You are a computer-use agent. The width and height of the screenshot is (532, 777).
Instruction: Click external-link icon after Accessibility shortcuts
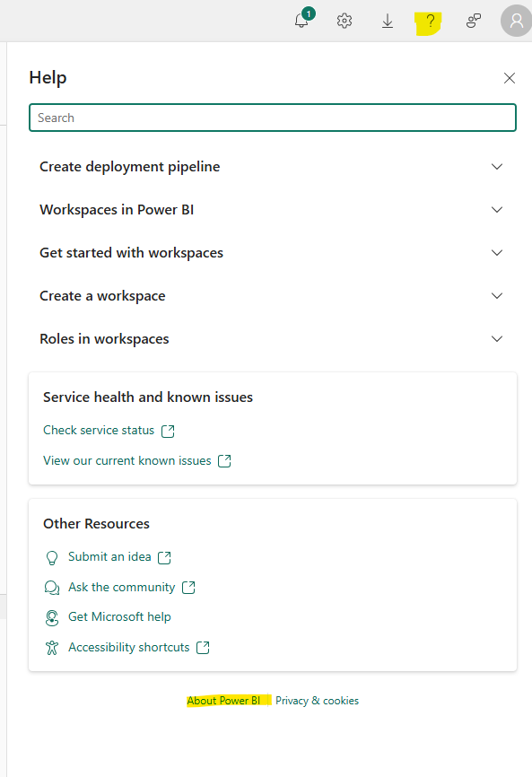coord(203,648)
